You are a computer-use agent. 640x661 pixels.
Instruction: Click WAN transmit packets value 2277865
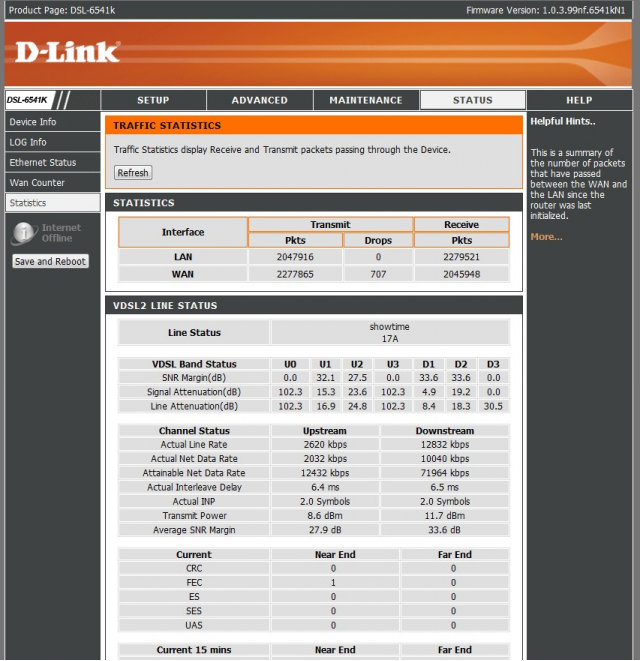point(295,274)
